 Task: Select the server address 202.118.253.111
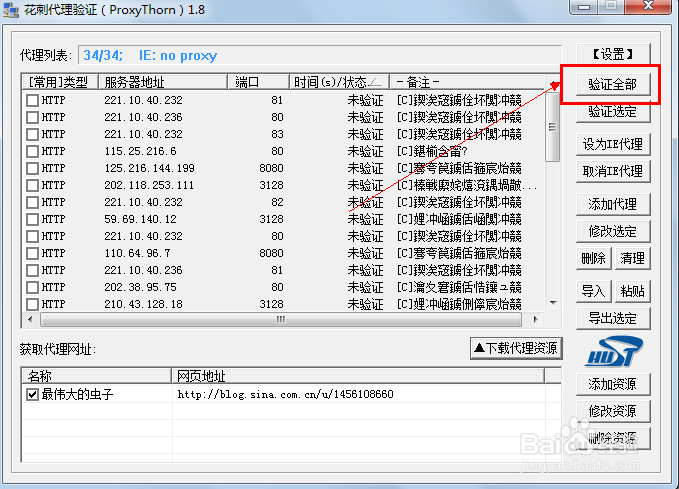click(149, 185)
